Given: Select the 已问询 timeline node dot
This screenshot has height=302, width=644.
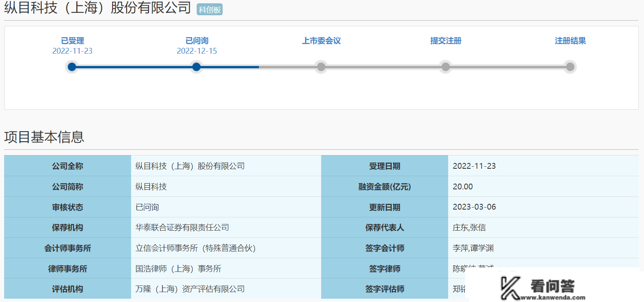Looking at the screenshot, I should (197, 67).
